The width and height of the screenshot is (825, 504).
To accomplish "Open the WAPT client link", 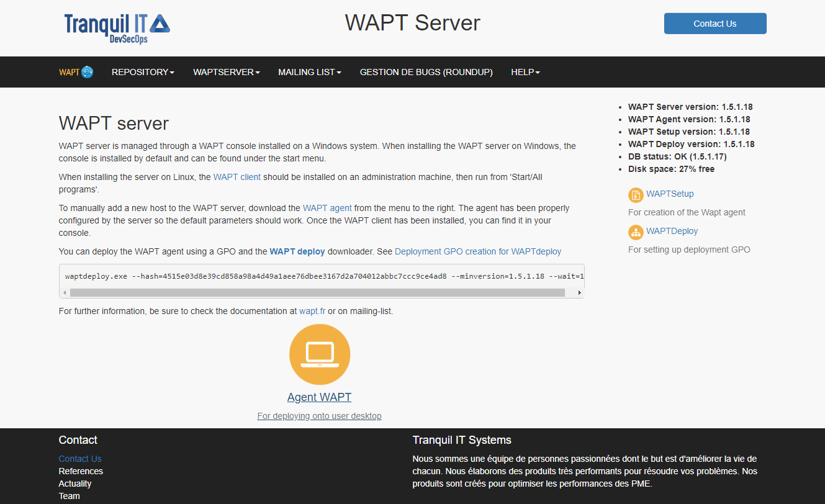I will 237,177.
